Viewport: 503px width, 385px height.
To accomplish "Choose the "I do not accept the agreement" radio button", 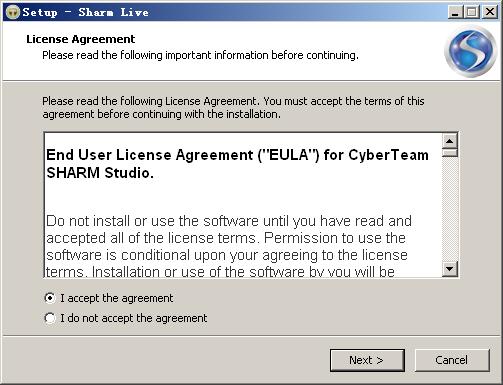I will click(x=50, y=318).
